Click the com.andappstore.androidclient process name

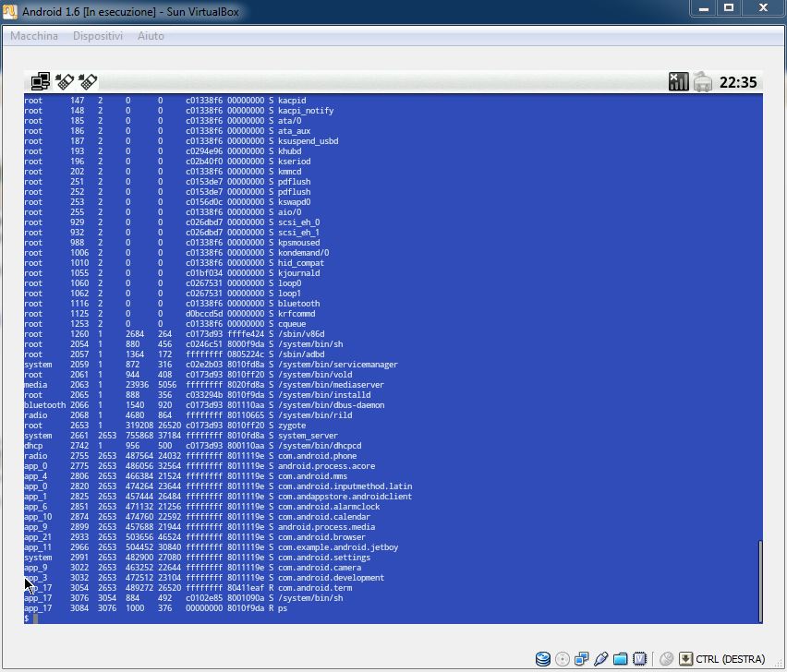345,497
